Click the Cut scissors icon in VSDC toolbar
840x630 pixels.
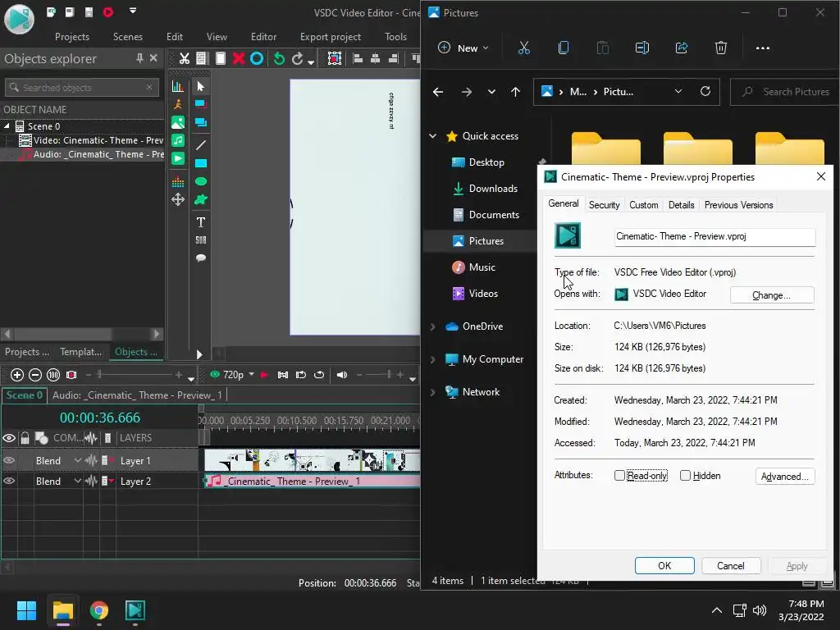pyautogui.click(x=185, y=58)
